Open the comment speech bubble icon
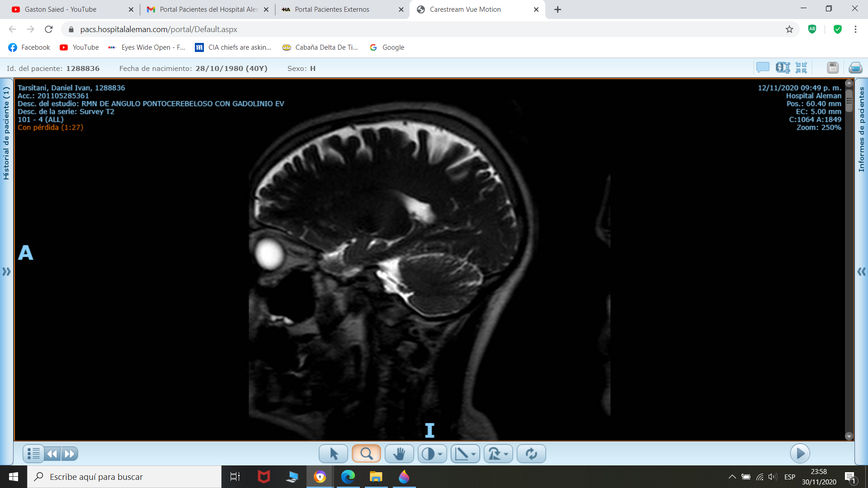 tap(763, 68)
